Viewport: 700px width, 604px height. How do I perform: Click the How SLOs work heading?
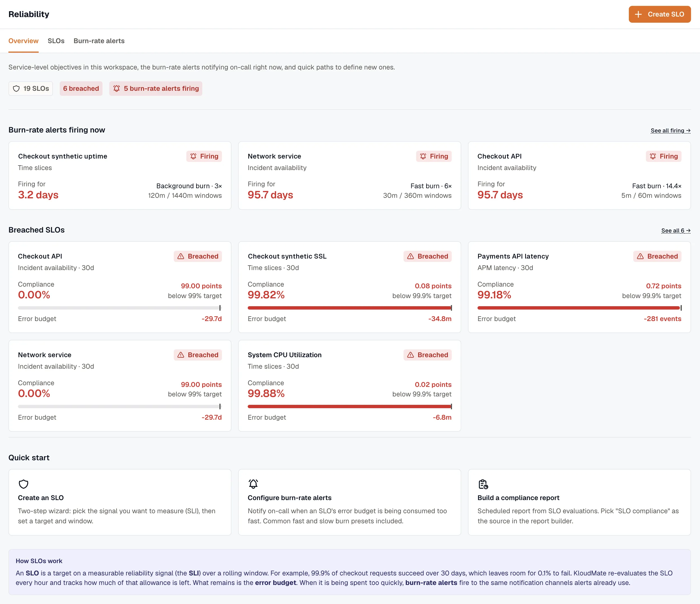(x=39, y=561)
